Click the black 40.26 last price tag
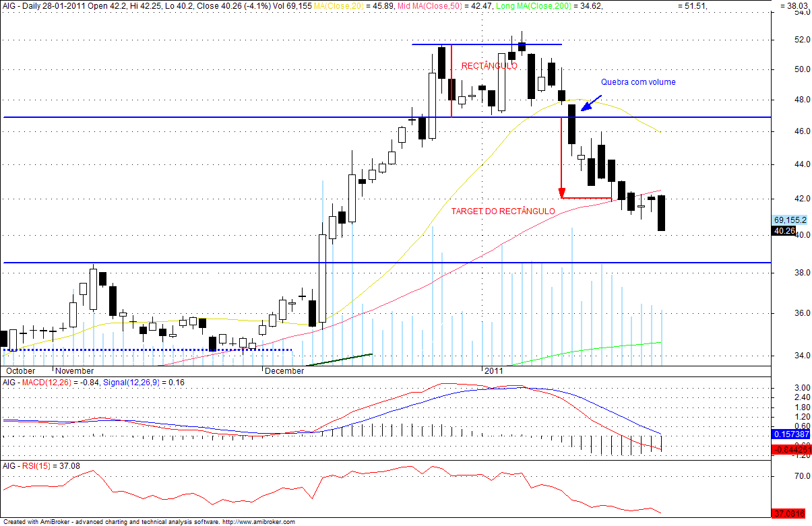 coord(784,231)
